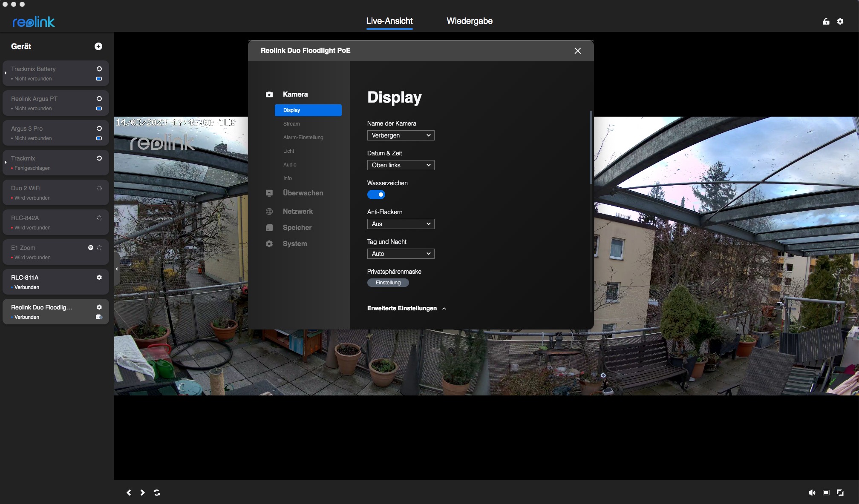
Task: Open the Name der Kamera dropdown
Action: pos(401,135)
